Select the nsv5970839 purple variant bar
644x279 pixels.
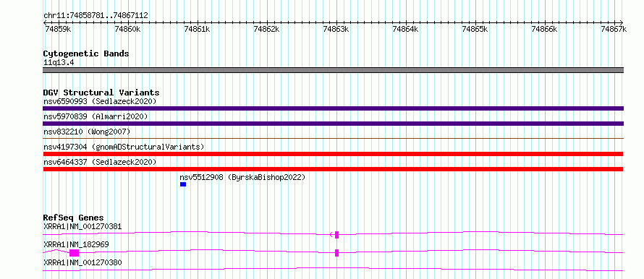333,124
